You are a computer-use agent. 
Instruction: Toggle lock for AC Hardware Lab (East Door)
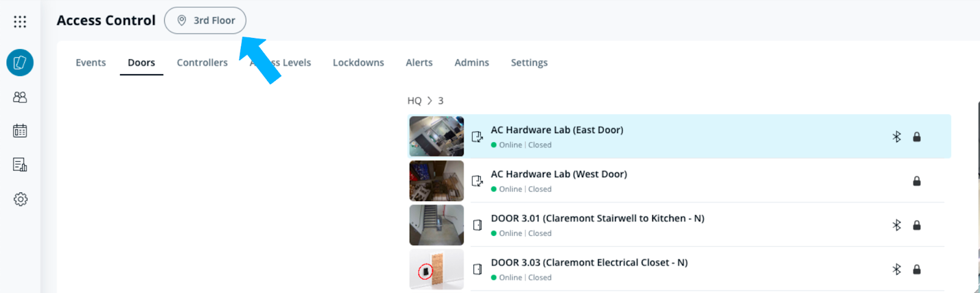click(x=917, y=137)
